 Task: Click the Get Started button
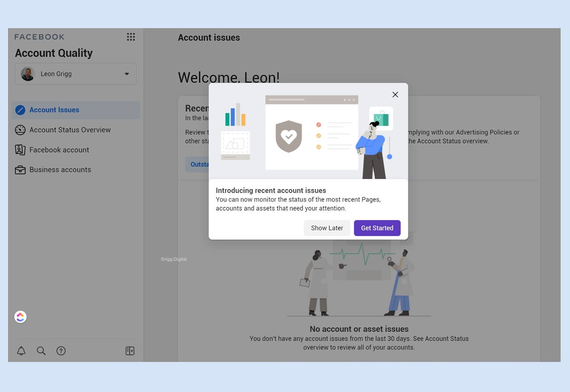[377, 228]
